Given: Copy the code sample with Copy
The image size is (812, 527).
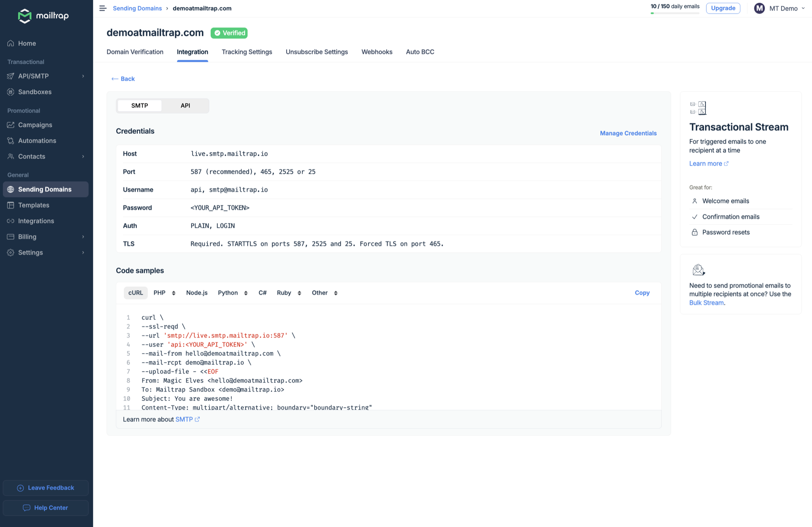Looking at the screenshot, I should [642, 293].
